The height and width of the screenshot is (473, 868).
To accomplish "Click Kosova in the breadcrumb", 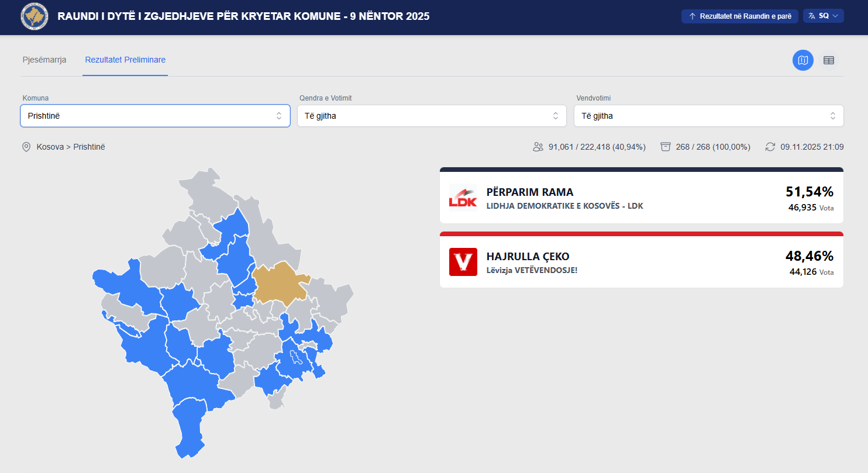I will click(50, 147).
